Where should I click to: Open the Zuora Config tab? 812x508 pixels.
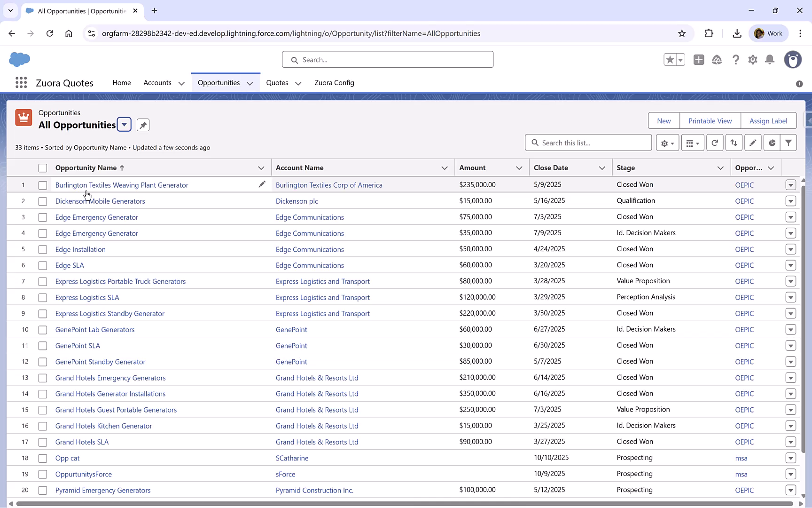(334, 83)
